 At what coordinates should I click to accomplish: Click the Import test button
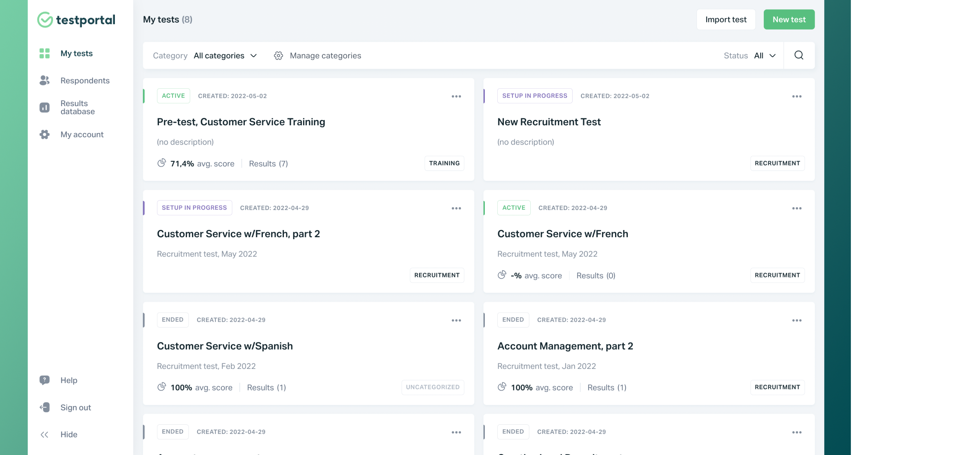click(x=726, y=19)
